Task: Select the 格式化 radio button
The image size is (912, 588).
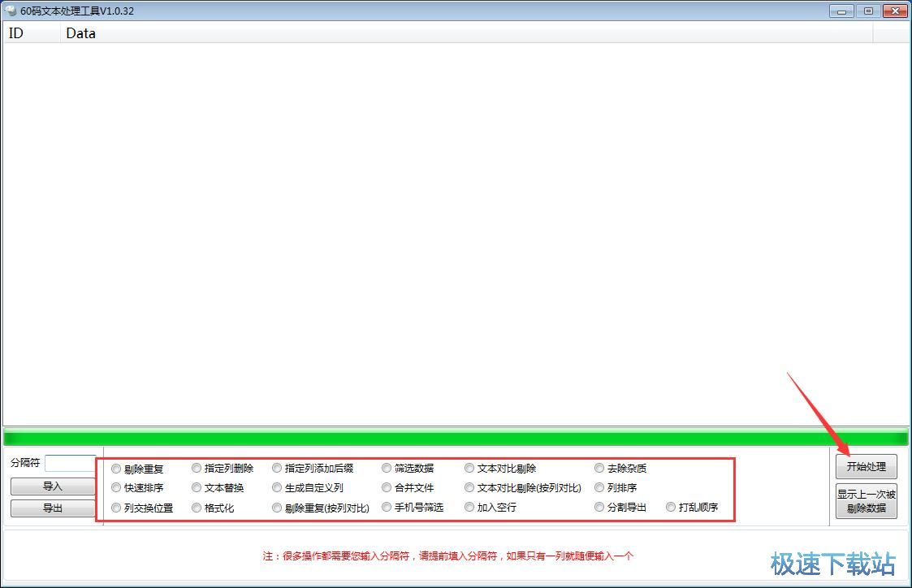Action: click(197, 508)
